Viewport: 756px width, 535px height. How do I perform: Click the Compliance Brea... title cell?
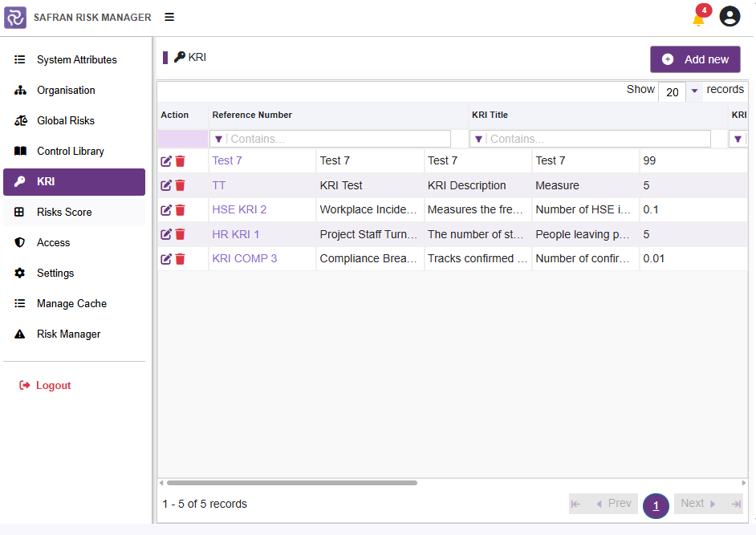370,258
